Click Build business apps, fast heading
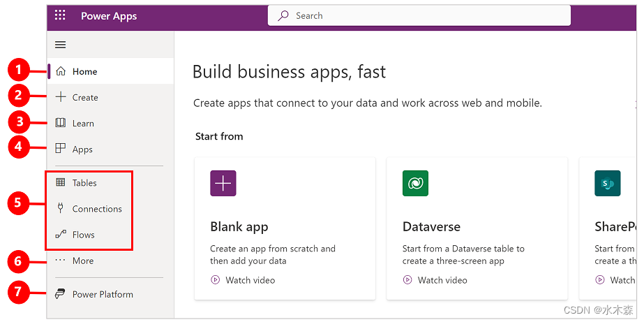644x322 pixels. click(x=289, y=72)
